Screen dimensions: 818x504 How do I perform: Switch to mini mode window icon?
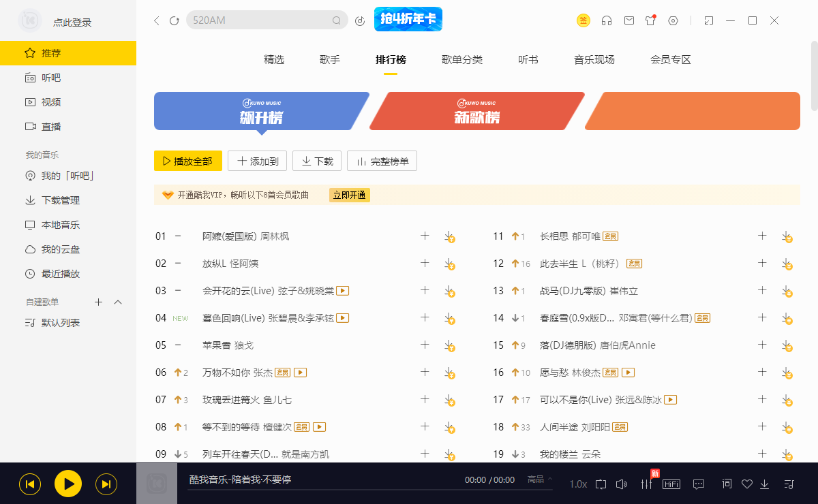tap(708, 20)
